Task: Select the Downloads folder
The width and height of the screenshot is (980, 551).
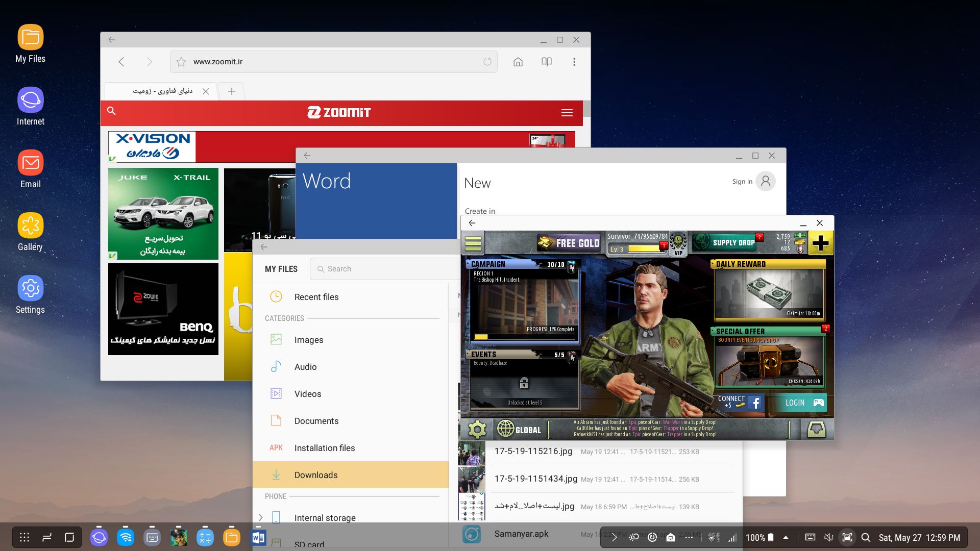Action: point(351,475)
